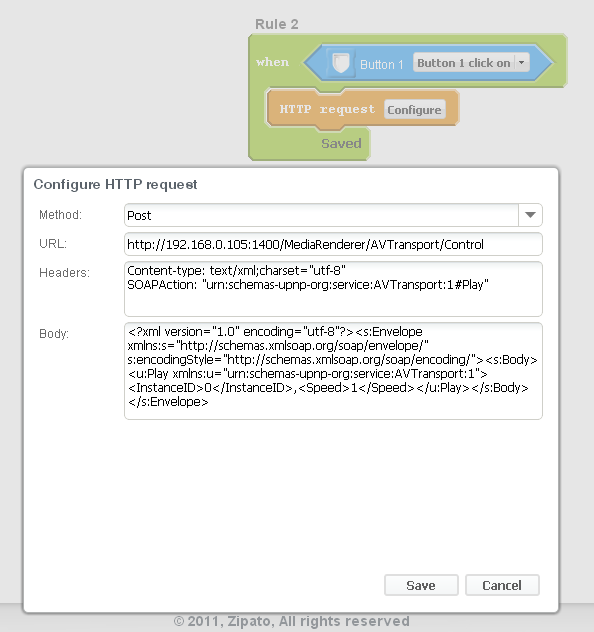
Task: Click the Button 1 device icon
Action: pos(341,63)
